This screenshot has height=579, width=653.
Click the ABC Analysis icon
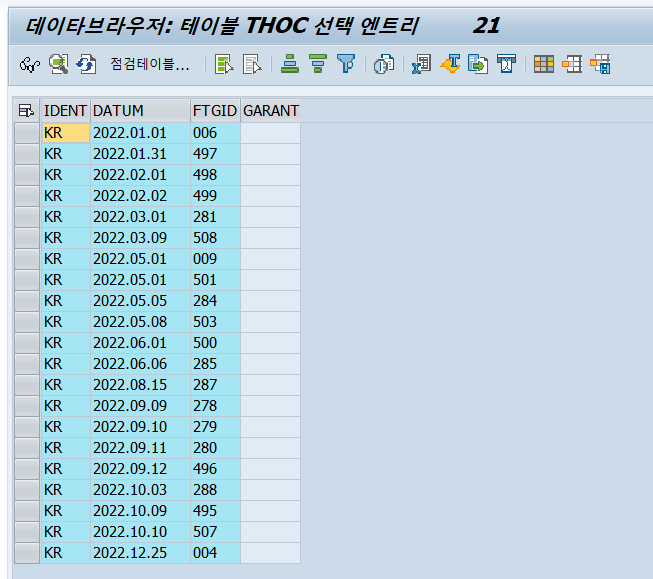[x=506, y=64]
